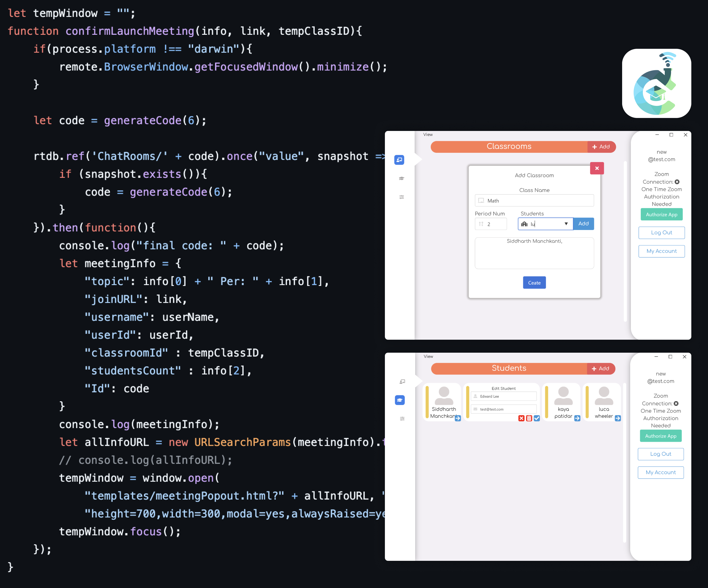Click arrow icon on Siddharth Manchkanti card
The width and height of the screenshot is (708, 588).
coord(458,418)
